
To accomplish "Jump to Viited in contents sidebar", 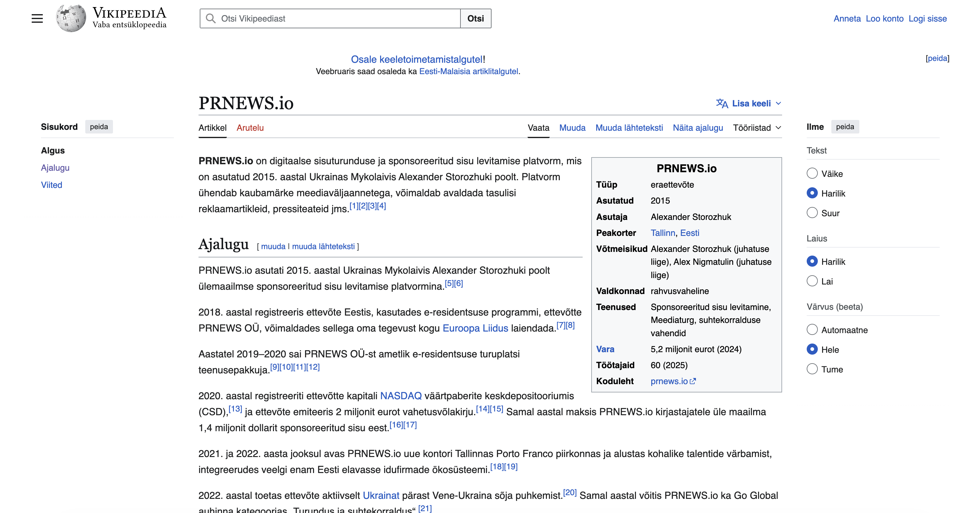I will 51,185.
